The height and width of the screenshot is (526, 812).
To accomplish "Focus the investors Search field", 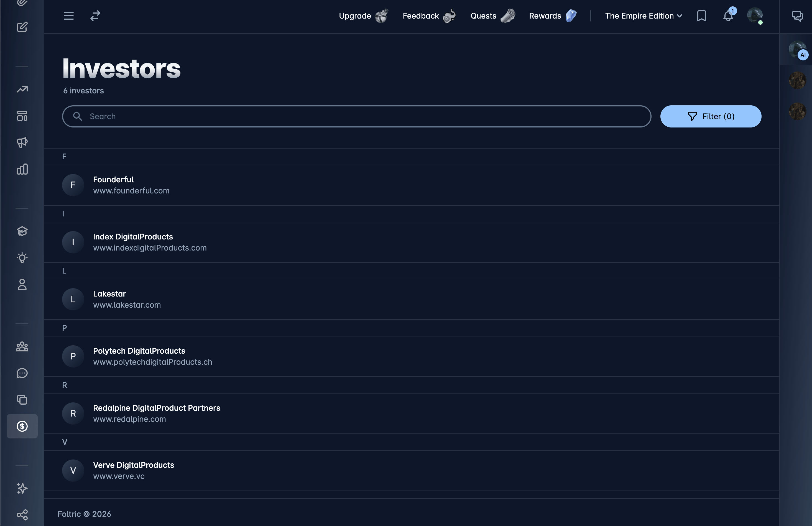I will tap(356, 116).
